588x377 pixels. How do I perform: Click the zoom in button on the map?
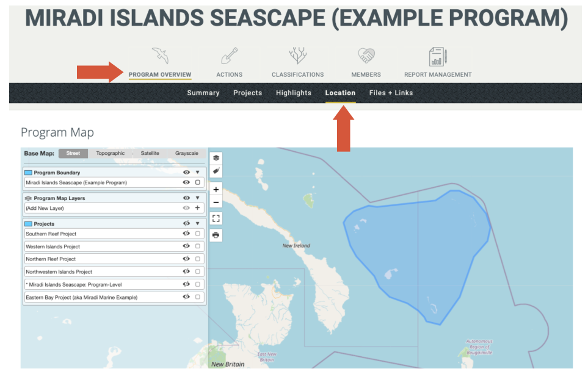coord(216,189)
